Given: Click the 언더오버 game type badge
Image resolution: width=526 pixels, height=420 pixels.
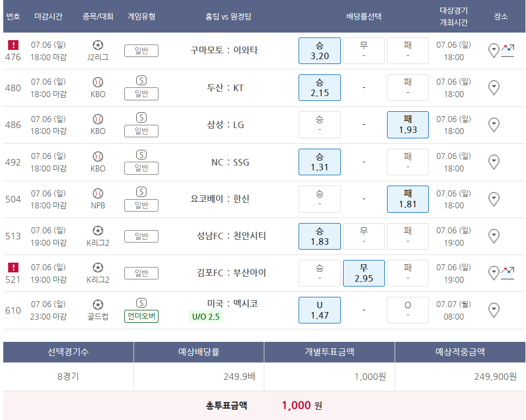Looking at the screenshot, I should tap(141, 316).
